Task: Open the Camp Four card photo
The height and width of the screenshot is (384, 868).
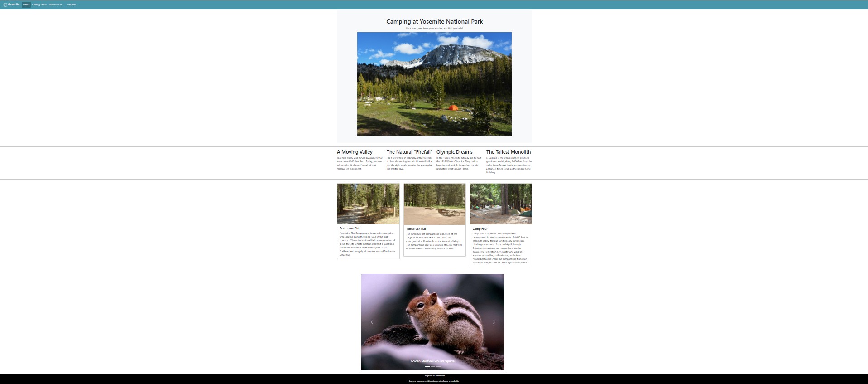Action: 501,204
